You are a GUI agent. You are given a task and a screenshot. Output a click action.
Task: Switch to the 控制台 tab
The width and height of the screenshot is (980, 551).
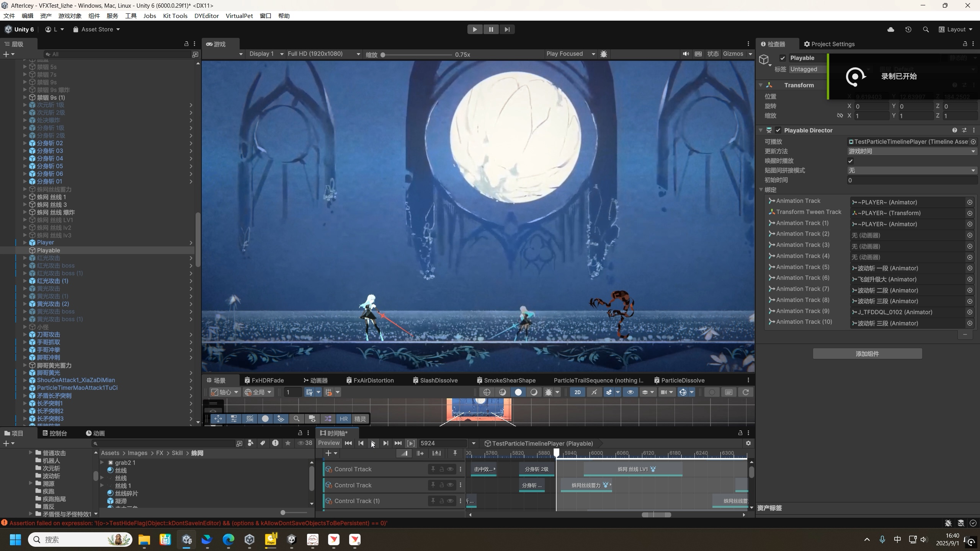pos(55,433)
